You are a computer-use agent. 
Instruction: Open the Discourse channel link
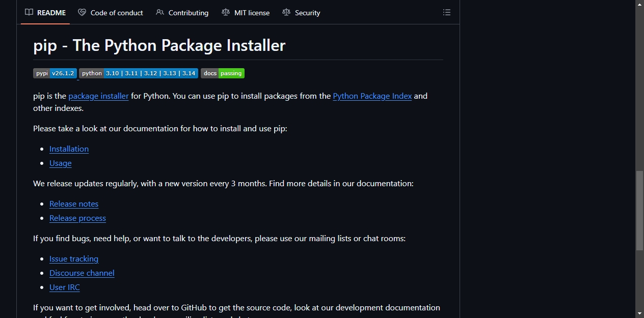coord(82,273)
